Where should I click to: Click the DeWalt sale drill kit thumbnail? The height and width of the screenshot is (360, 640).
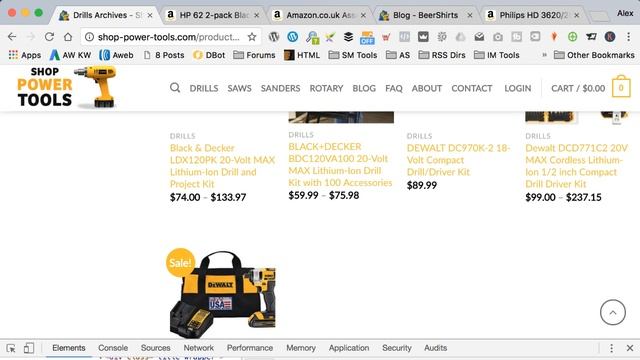click(223, 294)
